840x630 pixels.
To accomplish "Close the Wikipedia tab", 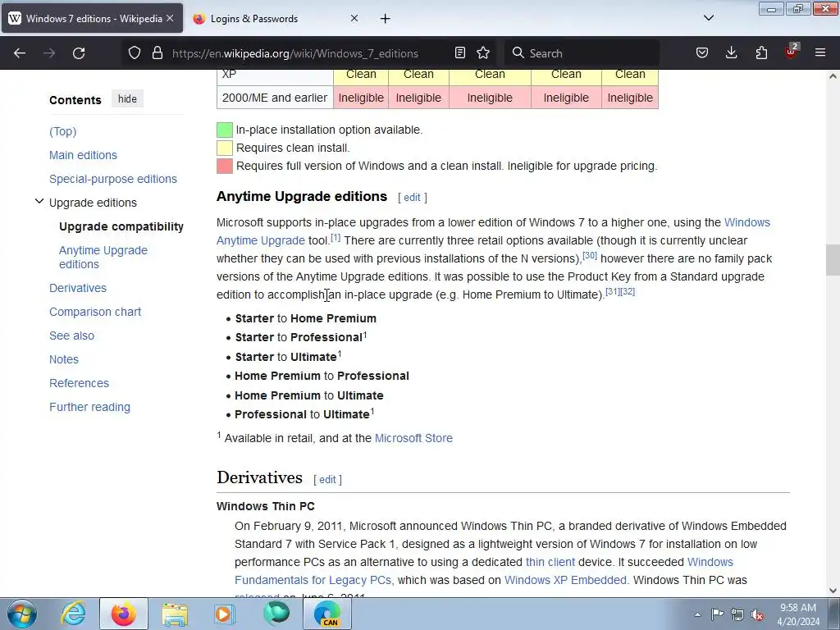I will (x=170, y=18).
